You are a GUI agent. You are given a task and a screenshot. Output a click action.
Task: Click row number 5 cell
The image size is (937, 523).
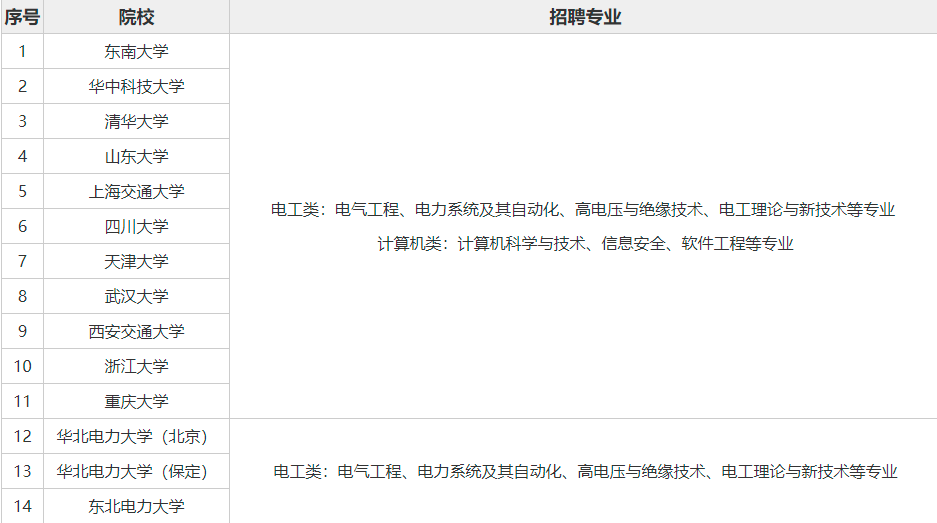tap(22, 191)
